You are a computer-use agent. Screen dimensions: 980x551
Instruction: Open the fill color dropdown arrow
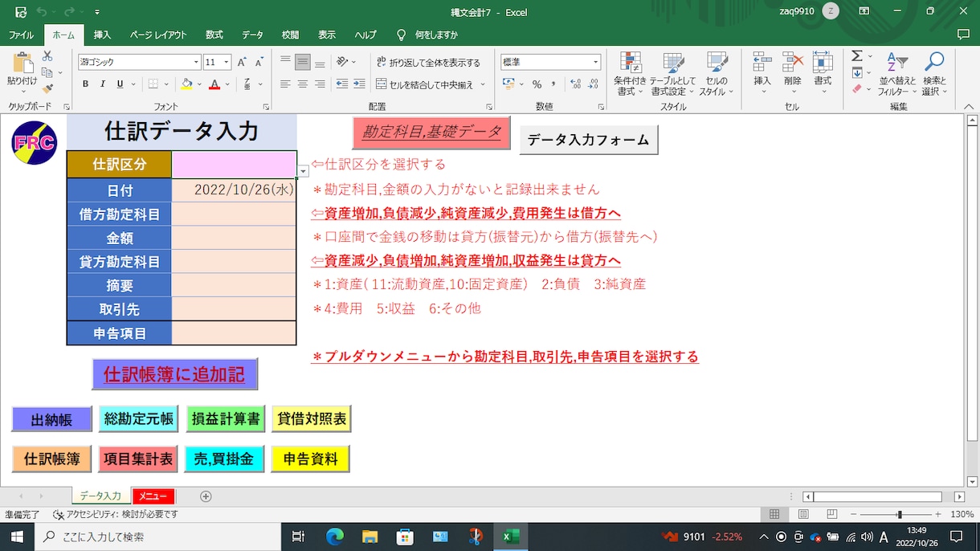pos(198,84)
